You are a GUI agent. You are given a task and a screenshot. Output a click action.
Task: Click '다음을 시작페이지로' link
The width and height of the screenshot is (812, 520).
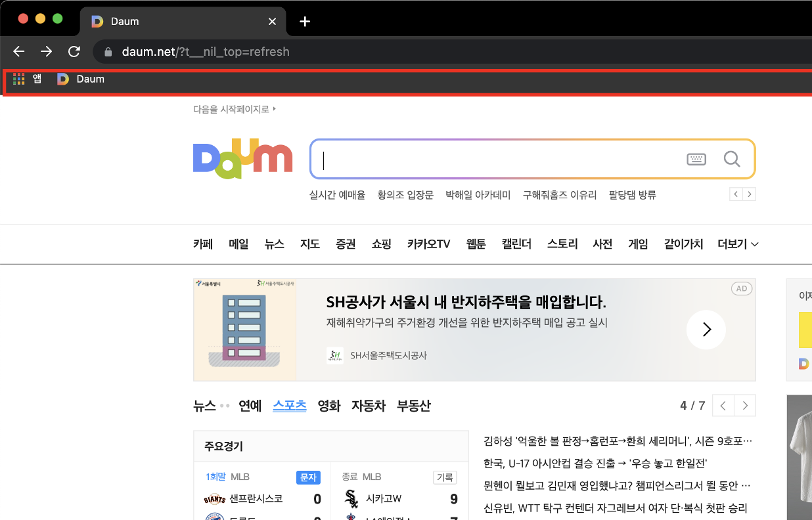click(x=235, y=109)
